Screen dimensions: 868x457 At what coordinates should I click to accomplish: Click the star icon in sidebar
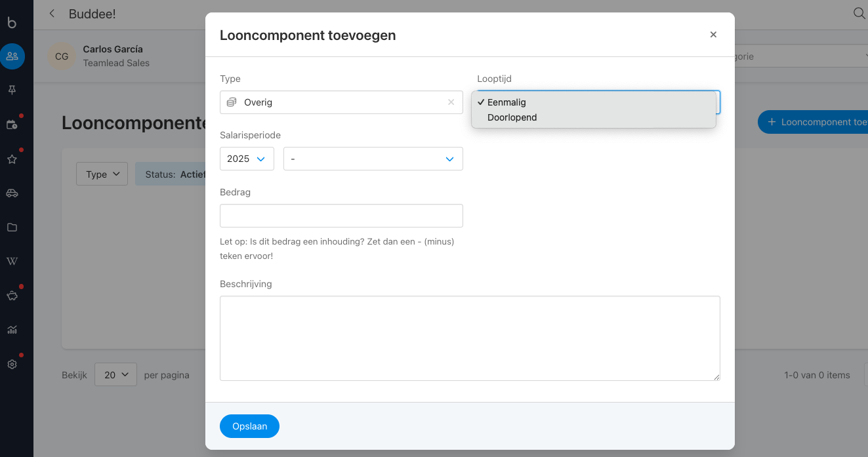click(x=12, y=159)
